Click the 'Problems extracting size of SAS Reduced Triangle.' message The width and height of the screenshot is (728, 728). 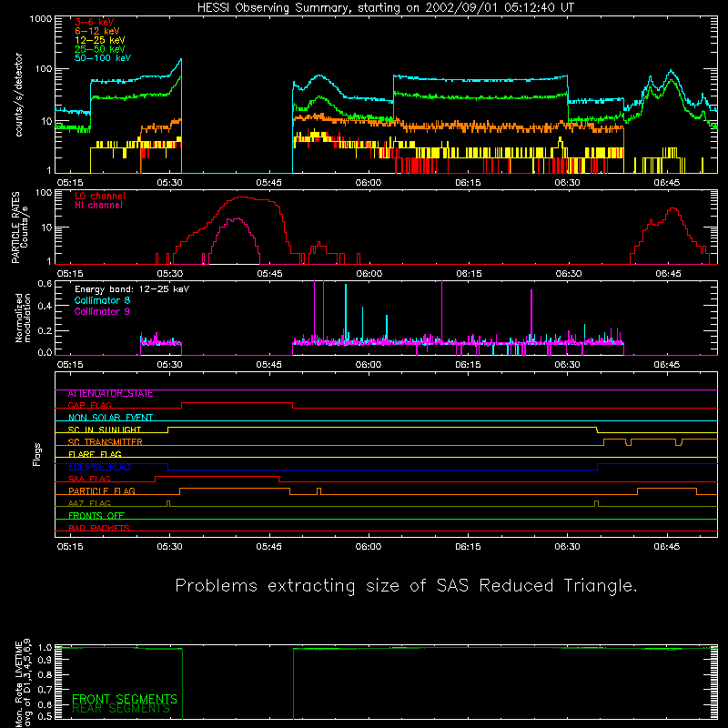coord(406,586)
